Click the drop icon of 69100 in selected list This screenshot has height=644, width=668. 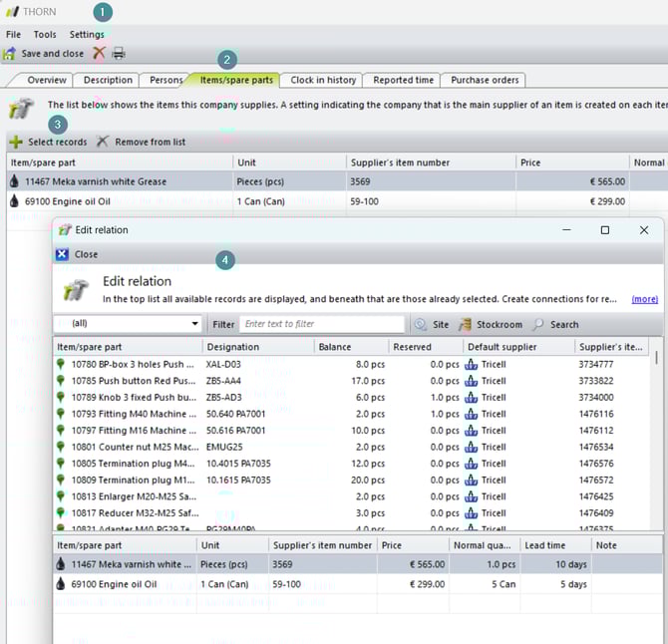(x=61, y=584)
